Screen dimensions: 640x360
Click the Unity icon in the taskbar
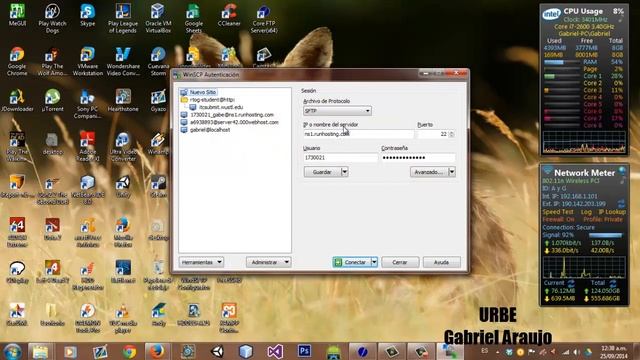coord(217,351)
